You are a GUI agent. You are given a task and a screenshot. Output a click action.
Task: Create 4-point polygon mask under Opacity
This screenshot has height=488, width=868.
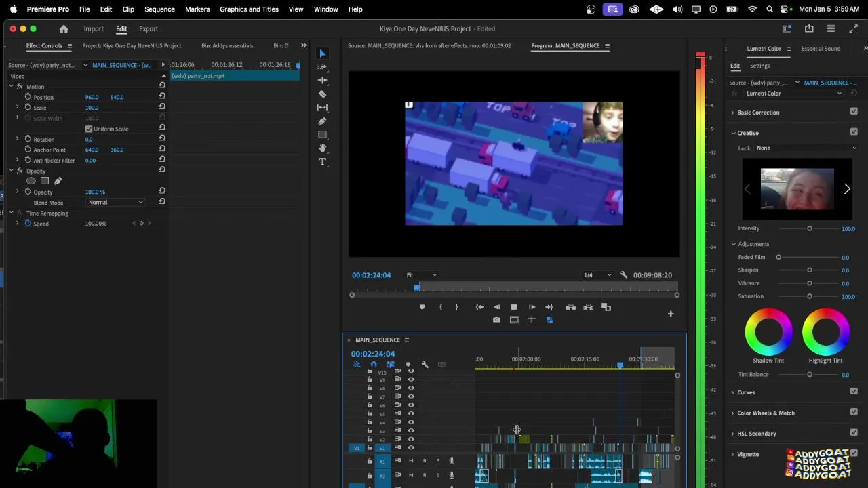[45, 181]
